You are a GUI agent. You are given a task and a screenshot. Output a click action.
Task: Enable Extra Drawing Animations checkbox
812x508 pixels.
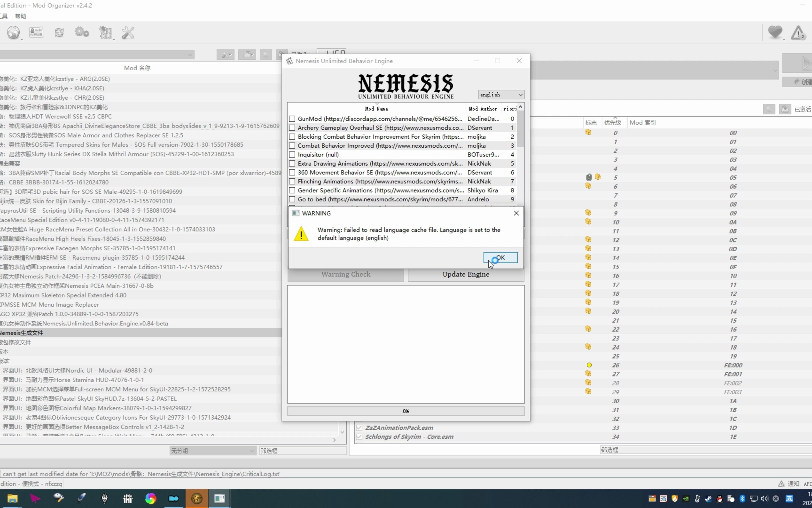click(x=292, y=164)
